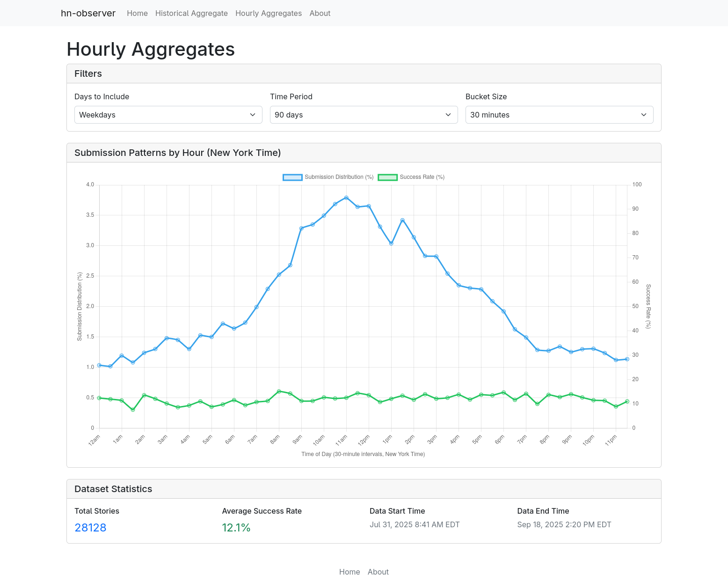Image resolution: width=728 pixels, height=575 pixels.
Task: Open Historical Aggregate page
Action: 191,13
